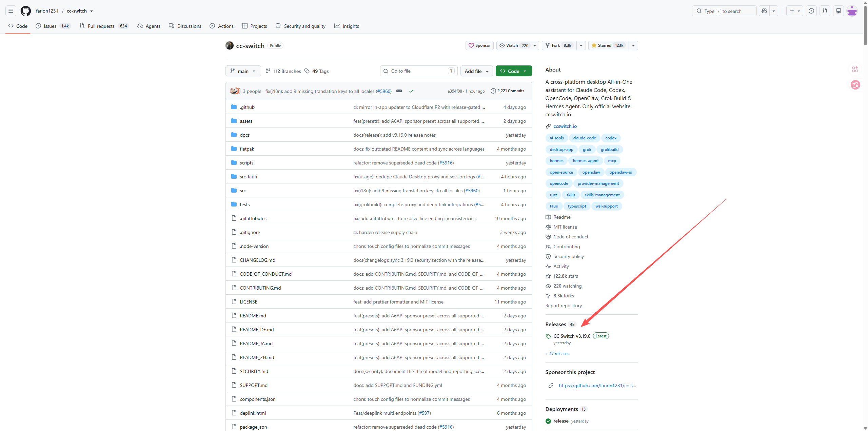Expand commit message ellipsis button

tap(399, 91)
